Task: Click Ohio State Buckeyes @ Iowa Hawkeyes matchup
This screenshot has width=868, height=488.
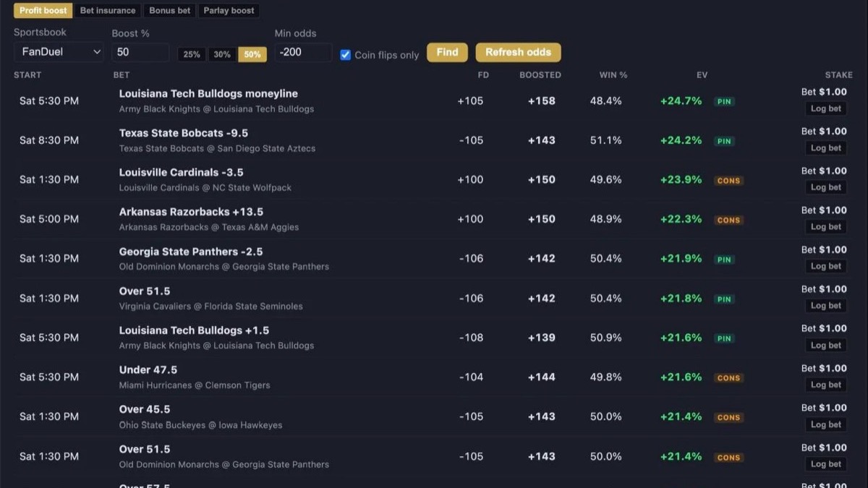Action: 200,425
